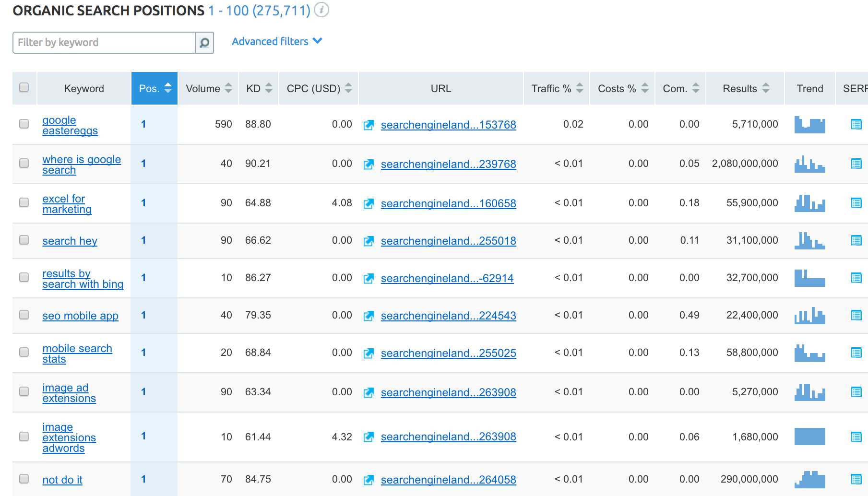Image resolution: width=868 pixels, height=496 pixels.
Task: Open external link icon for seo mobile app row
Action: tap(369, 316)
